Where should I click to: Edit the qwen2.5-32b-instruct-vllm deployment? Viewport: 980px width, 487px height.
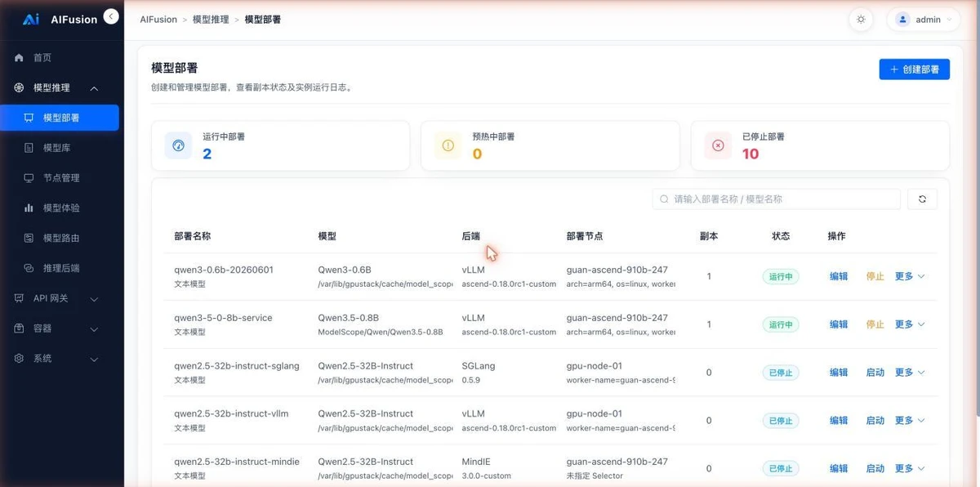coord(839,421)
